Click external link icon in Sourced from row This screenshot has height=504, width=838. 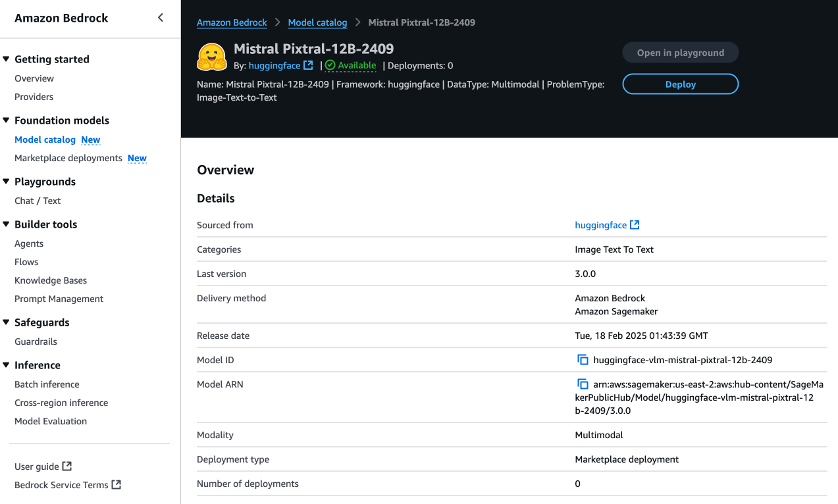(x=635, y=225)
